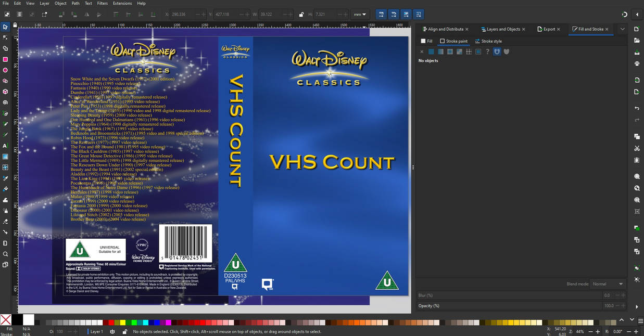This screenshot has width=644, height=336.
Task: Open the Path menu
Action: pos(75,3)
